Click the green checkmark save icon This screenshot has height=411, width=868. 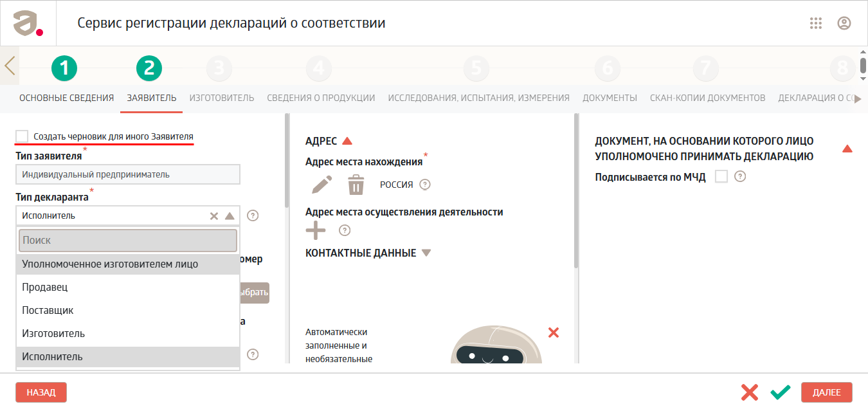coord(780,392)
